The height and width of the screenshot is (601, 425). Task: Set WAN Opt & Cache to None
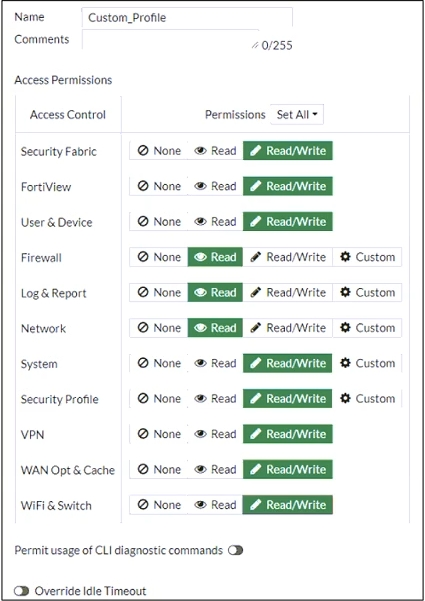click(159, 470)
